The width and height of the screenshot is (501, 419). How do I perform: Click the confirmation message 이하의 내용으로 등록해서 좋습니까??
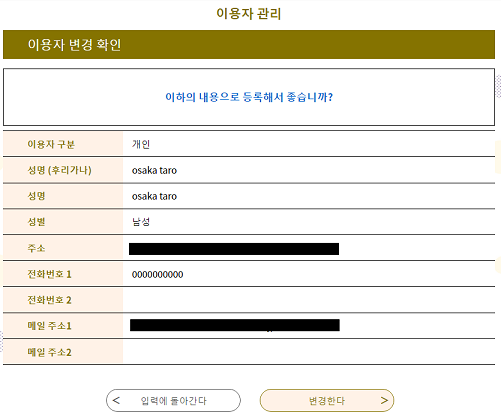pos(249,97)
